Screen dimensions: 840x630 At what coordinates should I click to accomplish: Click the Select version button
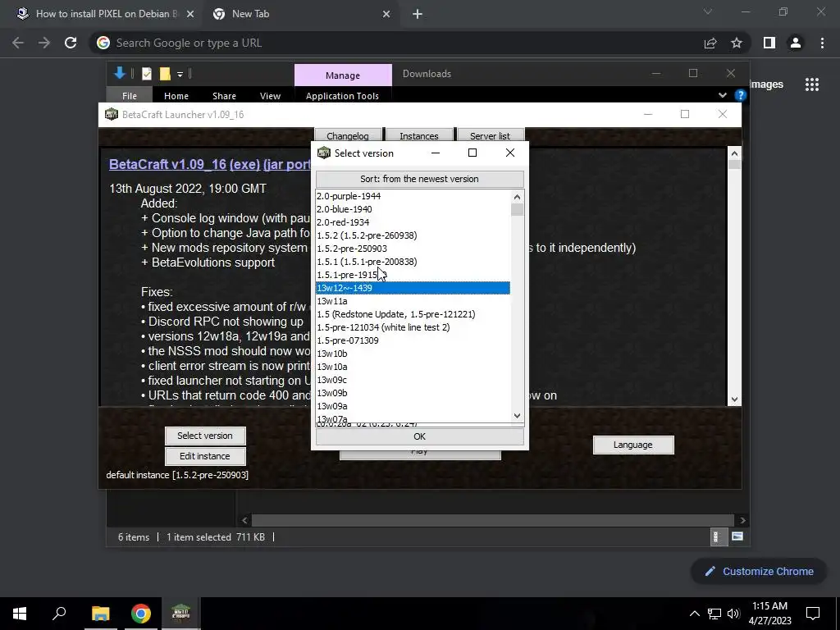click(x=205, y=436)
